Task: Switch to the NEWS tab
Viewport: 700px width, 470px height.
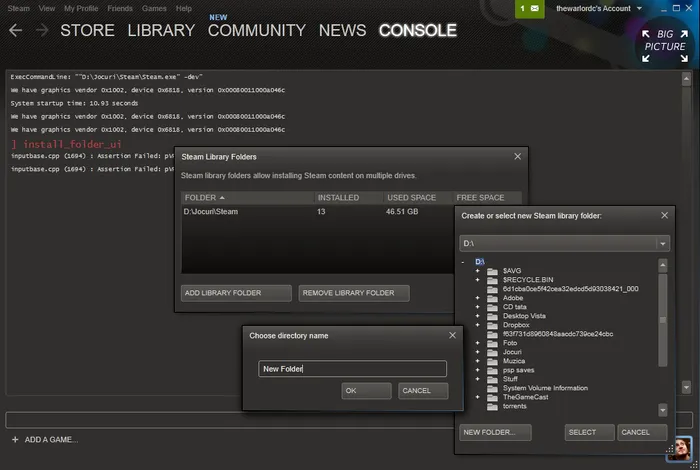Action: pyautogui.click(x=342, y=30)
